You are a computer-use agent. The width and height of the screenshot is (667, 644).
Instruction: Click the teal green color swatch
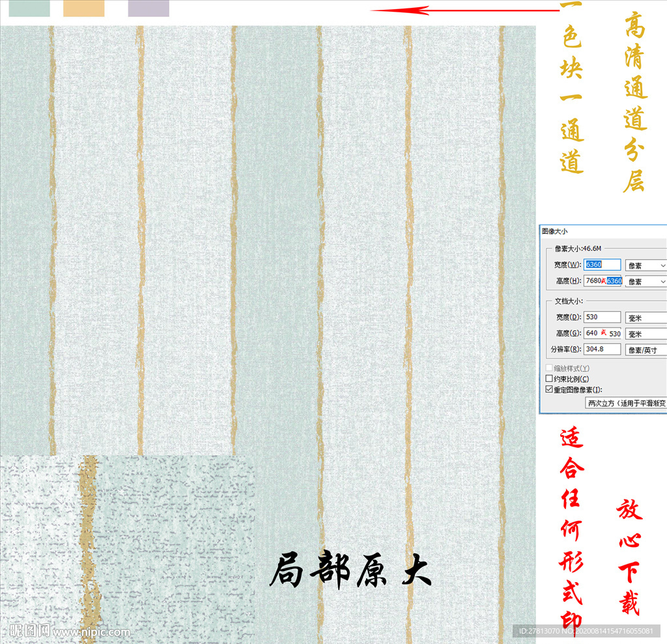pyautogui.click(x=29, y=8)
